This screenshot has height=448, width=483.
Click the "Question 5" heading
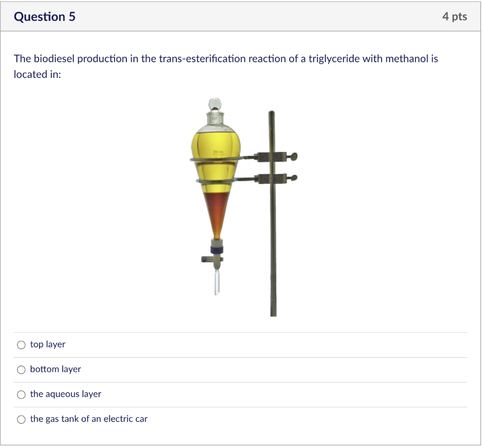pyautogui.click(x=45, y=17)
